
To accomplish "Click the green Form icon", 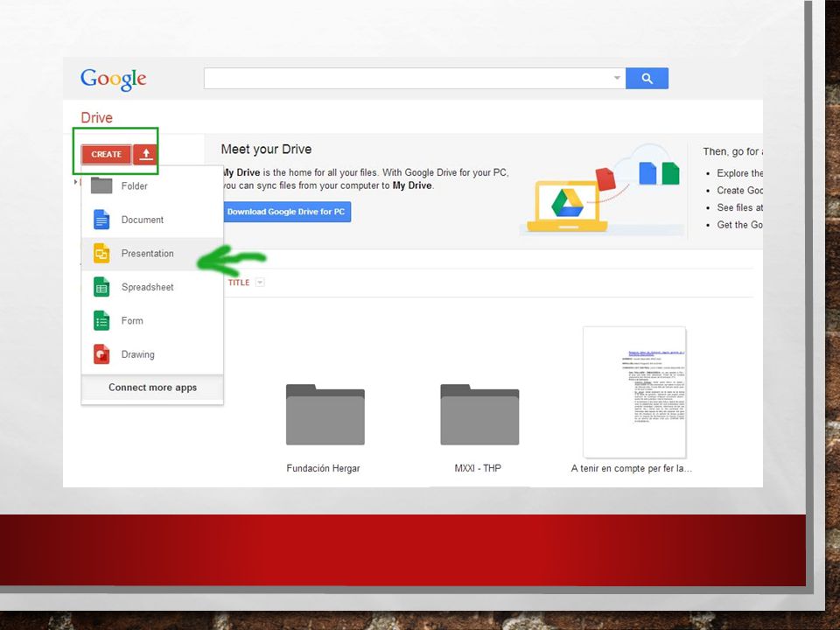I will coord(101,321).
